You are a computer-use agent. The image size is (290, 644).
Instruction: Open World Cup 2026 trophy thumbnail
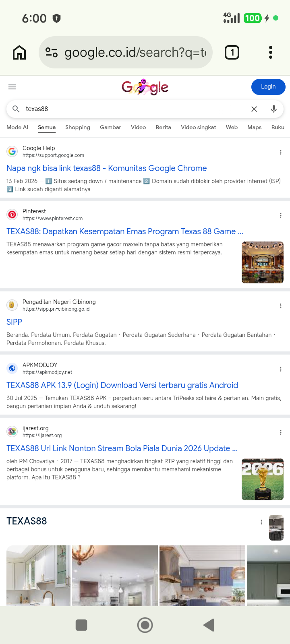point(263,479)
